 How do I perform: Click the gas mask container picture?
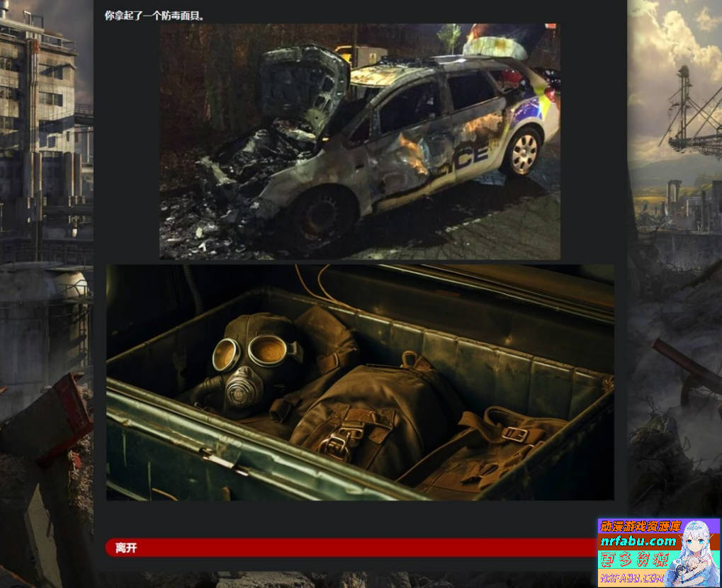pos(360,383)
